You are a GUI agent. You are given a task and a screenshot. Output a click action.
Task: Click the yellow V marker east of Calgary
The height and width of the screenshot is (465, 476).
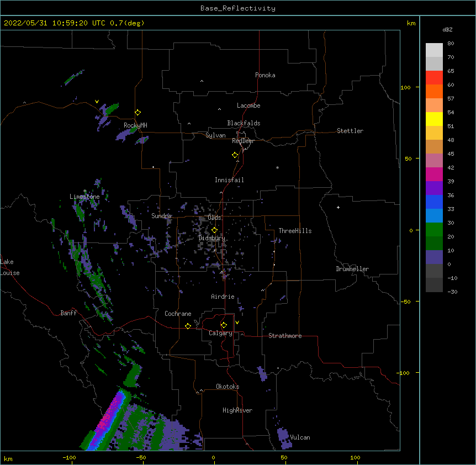(x=237, y=323)
